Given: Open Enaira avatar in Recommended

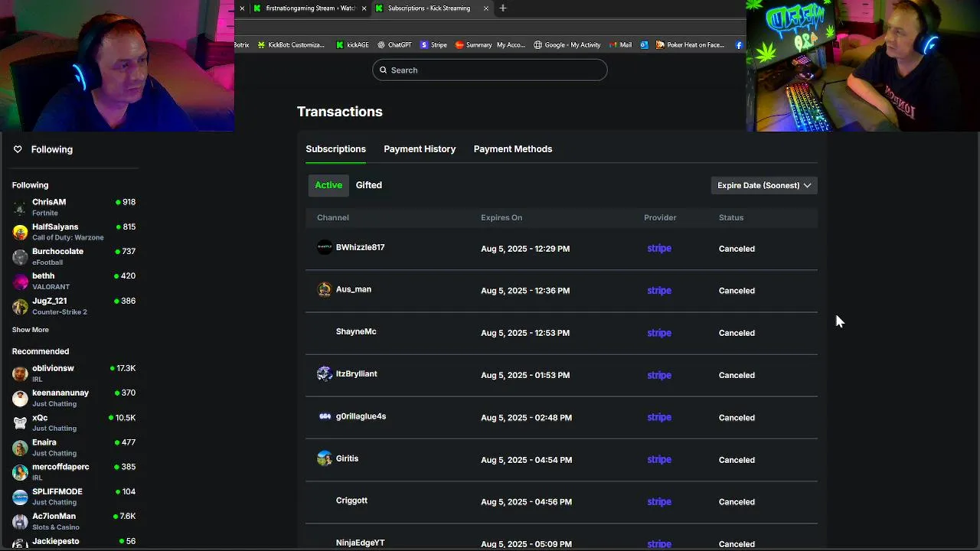Looking at the screenshot, I should pos(20,448).
